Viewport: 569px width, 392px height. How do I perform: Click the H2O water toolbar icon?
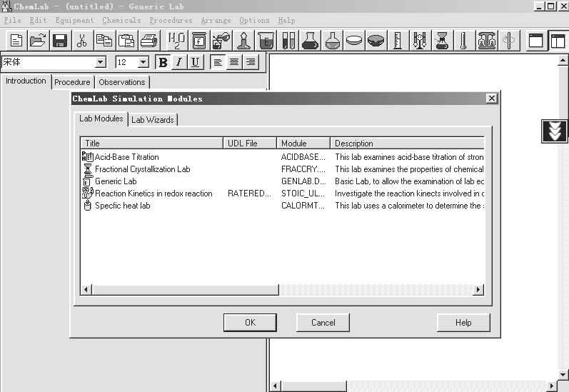point(176,41)
